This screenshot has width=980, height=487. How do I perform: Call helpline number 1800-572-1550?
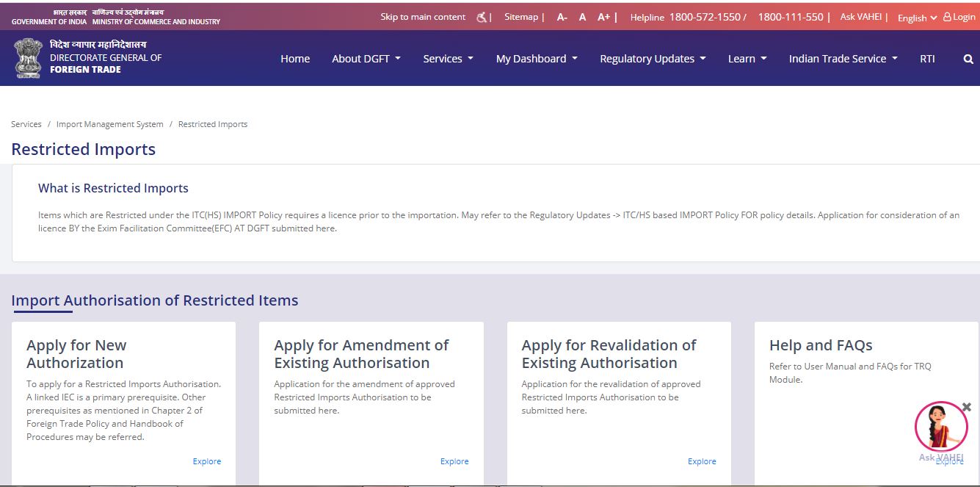[x=708, y=16]
